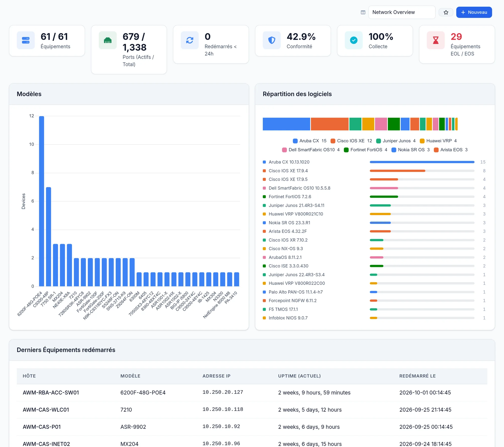Click the shield icon on Conformité card
The height and width of the screenshot is (447, 504).
(272, 40)
